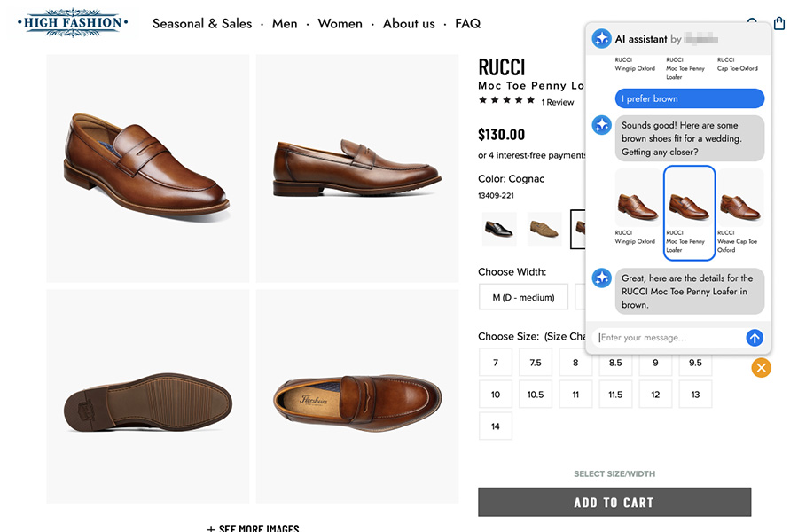Select shoe size 7.5
This screenshot has height=532, width=798.
536,363
